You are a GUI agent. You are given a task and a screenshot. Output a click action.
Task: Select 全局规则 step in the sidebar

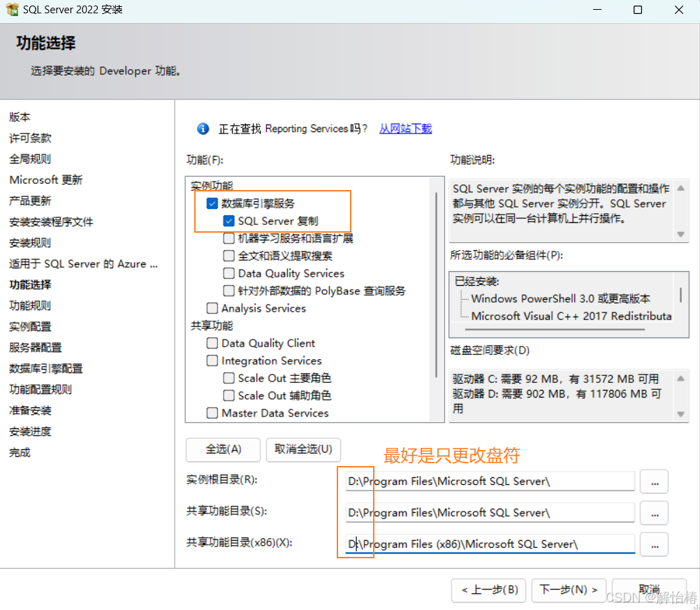tap(30, 159)
